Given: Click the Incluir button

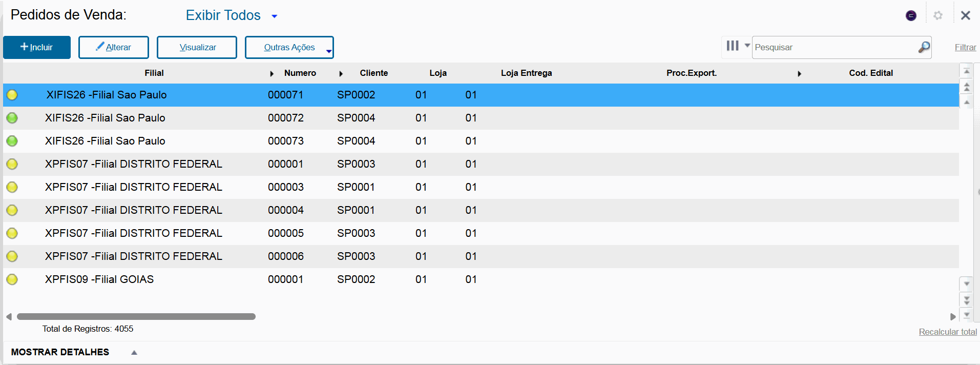Looking at the screenshot, I should (37, 47).
